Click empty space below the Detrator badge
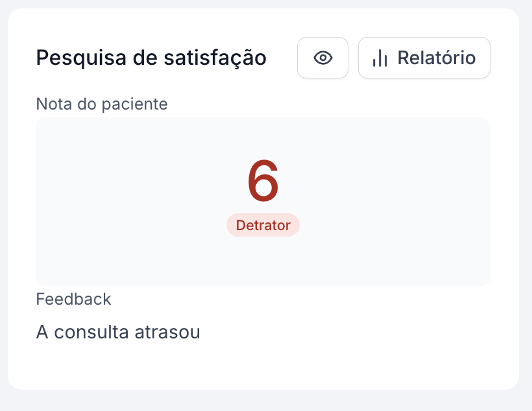The height and width of the screenshot is (411, 532). (263, 263)
